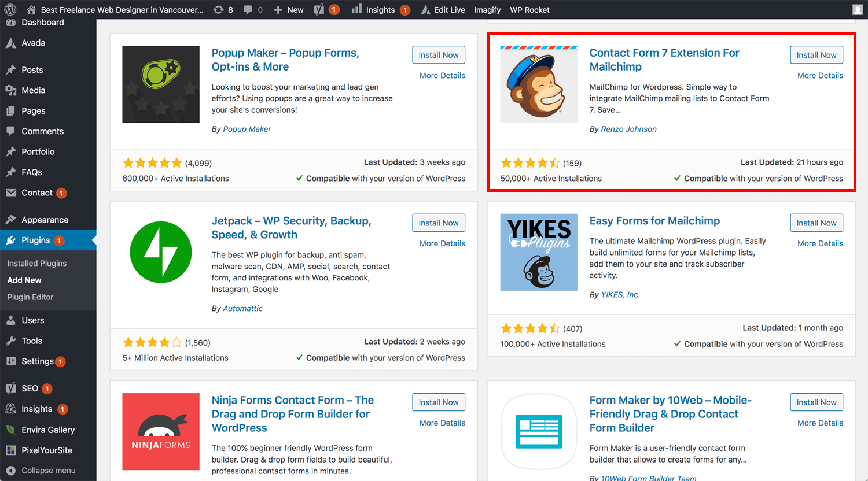Viewport: 868px width, 481px height.
Task: Click the updates icon showing 8
Action: 218,9
